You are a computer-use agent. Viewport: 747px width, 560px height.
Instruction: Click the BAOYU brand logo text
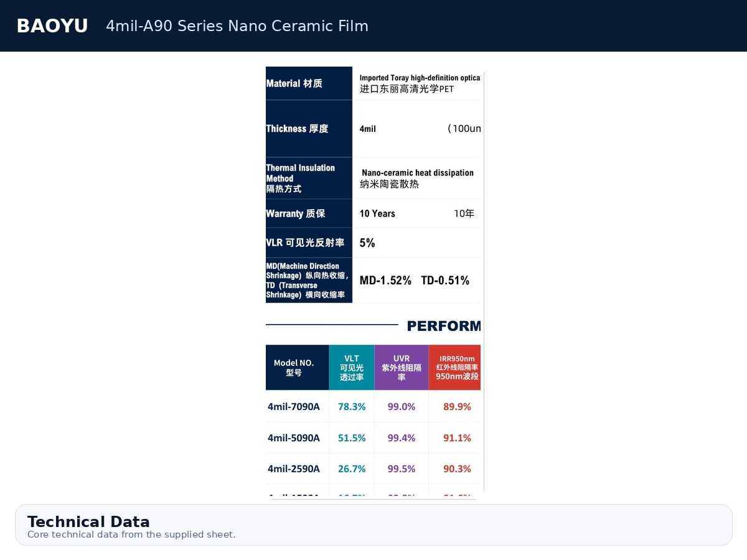coord(52,26)
